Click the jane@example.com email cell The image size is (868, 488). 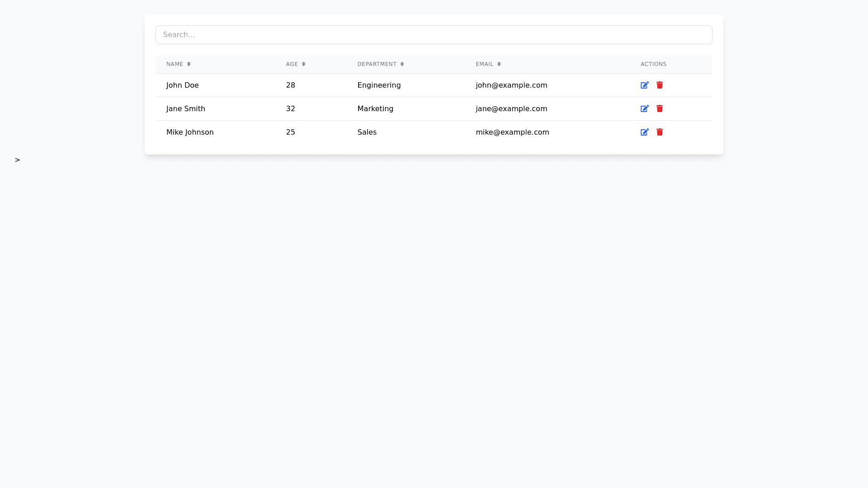coord(511,109)
